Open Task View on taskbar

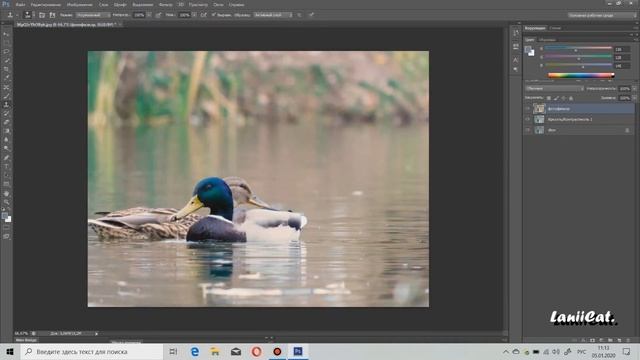[173, 351]
